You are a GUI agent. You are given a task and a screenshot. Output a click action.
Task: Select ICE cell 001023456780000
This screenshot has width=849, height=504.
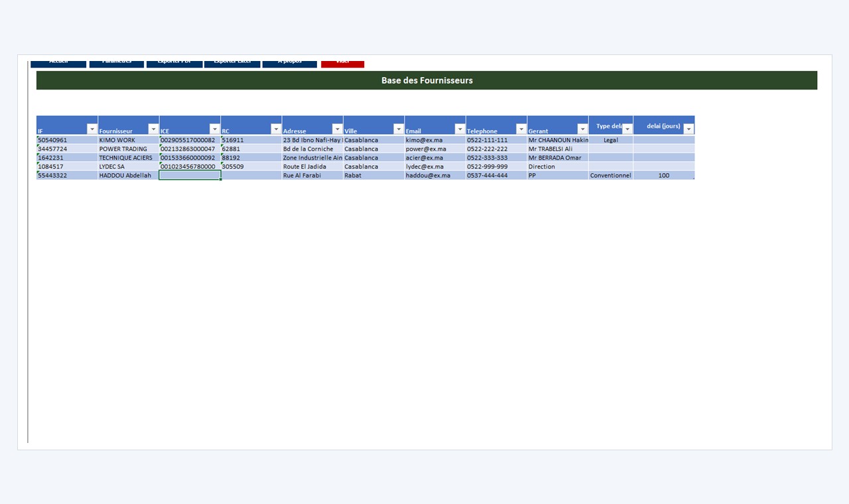coord(190,166)
